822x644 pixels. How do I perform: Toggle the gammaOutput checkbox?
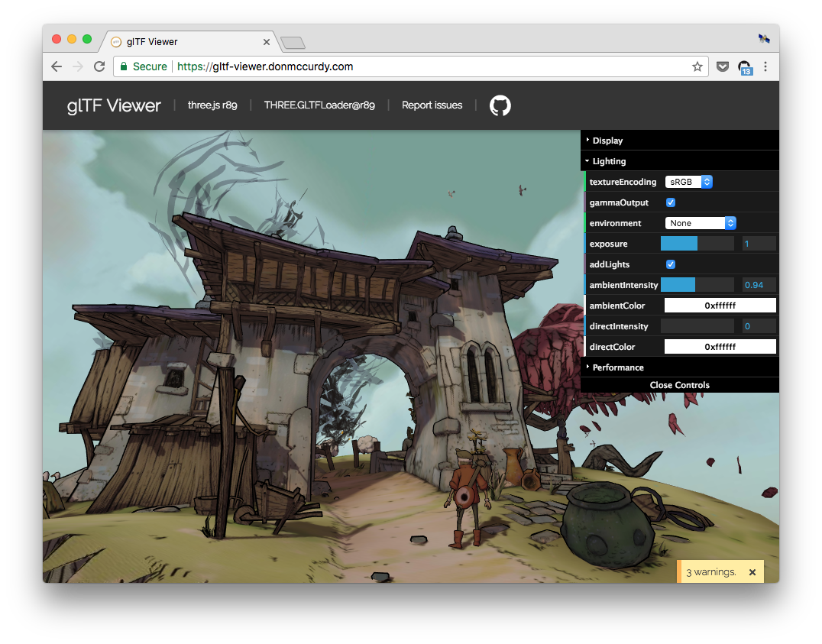[671, 202]
